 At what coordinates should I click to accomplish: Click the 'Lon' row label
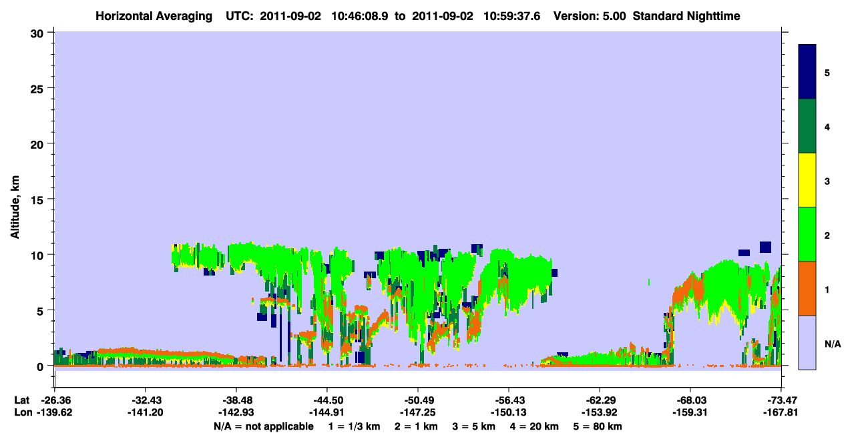coord(22,412)
